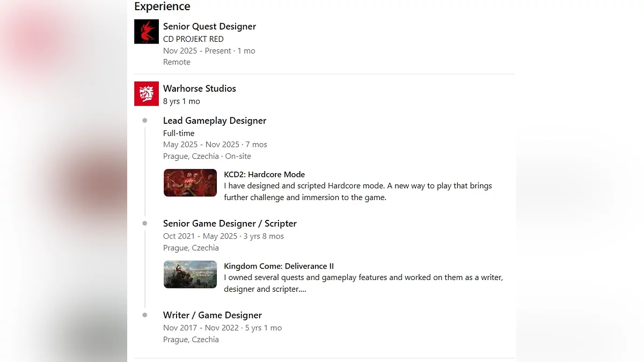Screen dimensions: 644x362
Task: Open the Kingdom Come: Deliverance II media title
Action: pos(279,266)
